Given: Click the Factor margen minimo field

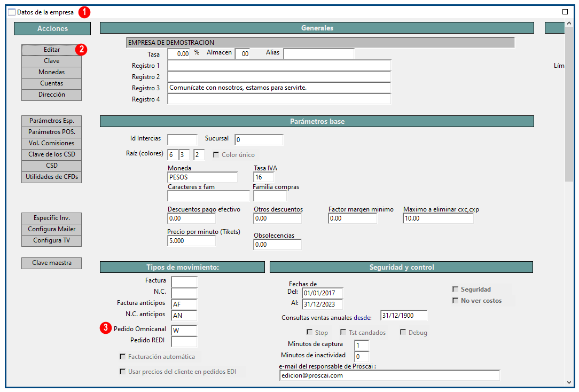Looking at the screenshot, I should point(353,218).
